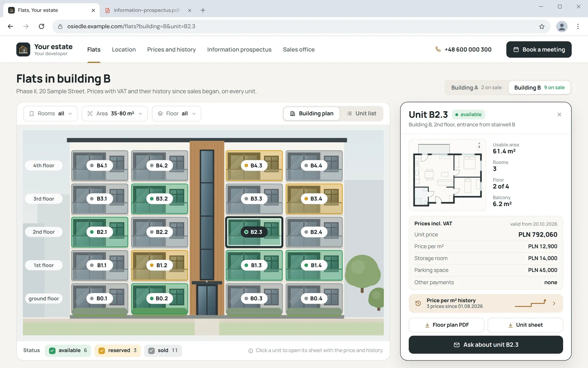
Task: Click the bookmark star icon
Action: point(542,26)
